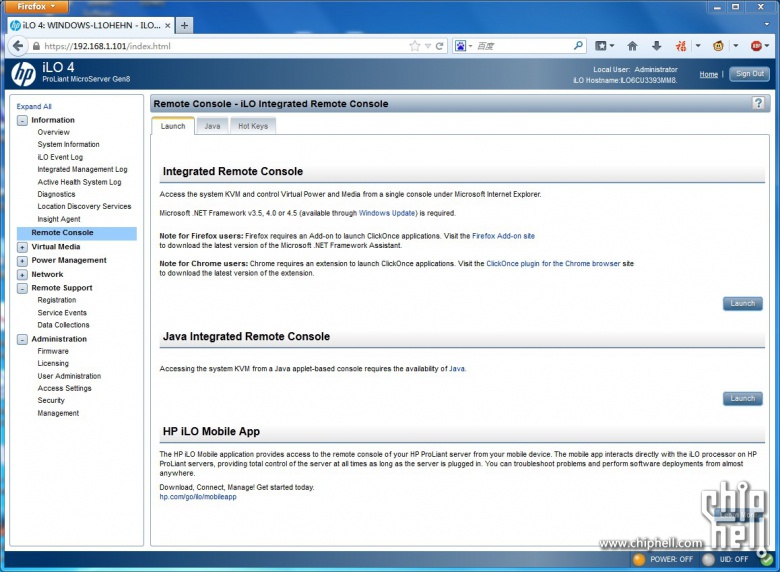Open the Home link

tap(708, 74)
